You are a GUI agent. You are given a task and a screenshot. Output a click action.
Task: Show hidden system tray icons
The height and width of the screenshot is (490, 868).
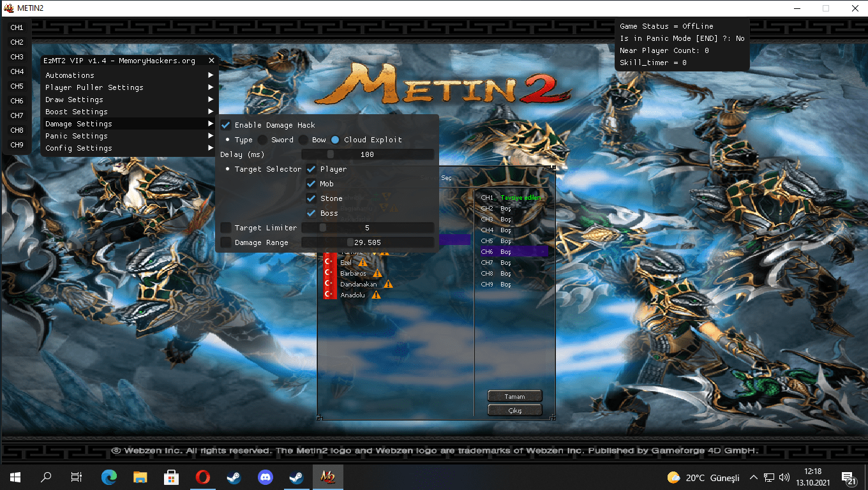pos(753,478)
